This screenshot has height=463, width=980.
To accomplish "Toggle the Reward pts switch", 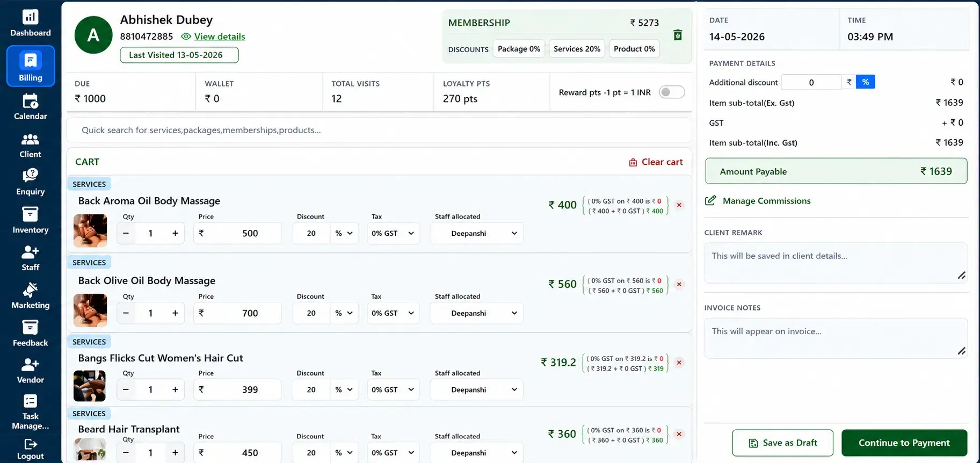I will 672,92.
